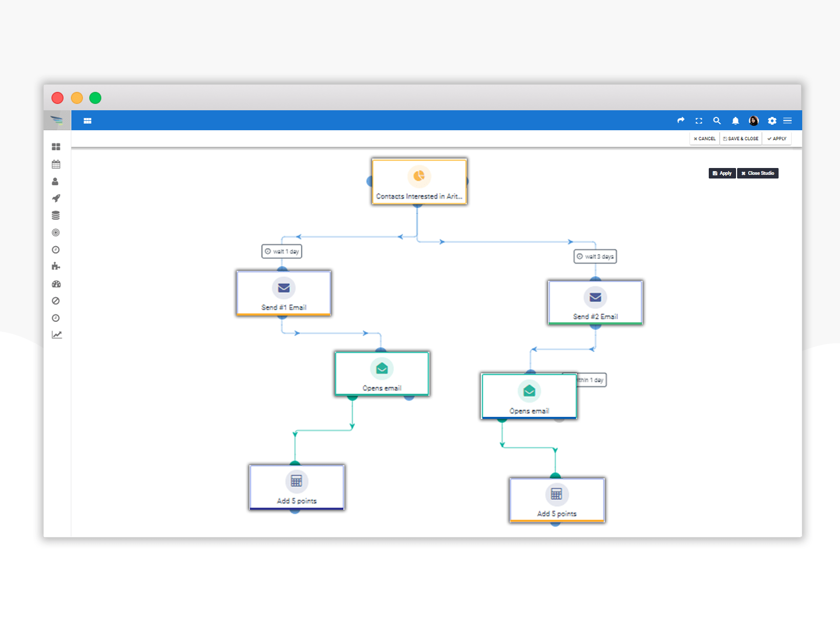The width and height of the screenshot is (840, 630).
Task: Click calculator icon in right Add 5 points
Action: tap(556, 494)
